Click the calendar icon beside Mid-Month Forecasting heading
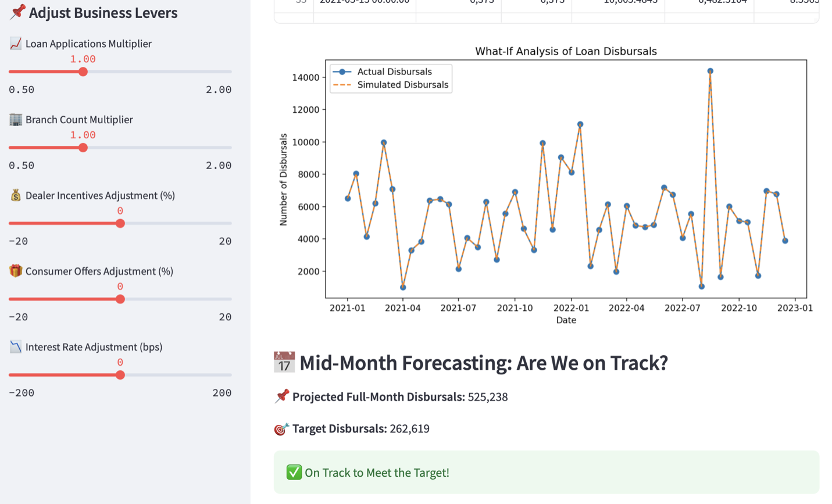The image size is (832, 504). pyautogui.click(x=284, y=363)
